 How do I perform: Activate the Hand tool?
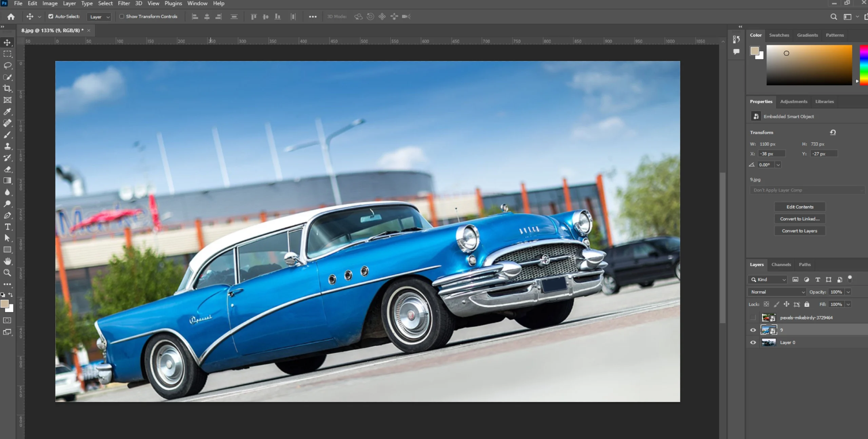[x=7, y=261]
